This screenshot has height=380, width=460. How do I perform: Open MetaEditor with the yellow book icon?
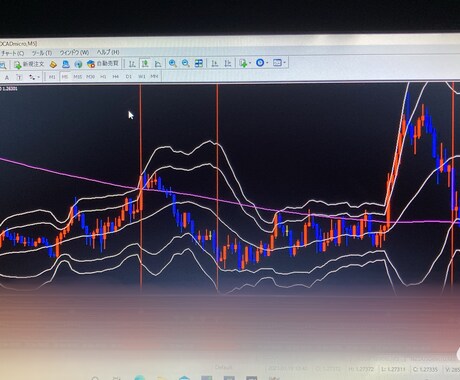[x=53, y=64]
